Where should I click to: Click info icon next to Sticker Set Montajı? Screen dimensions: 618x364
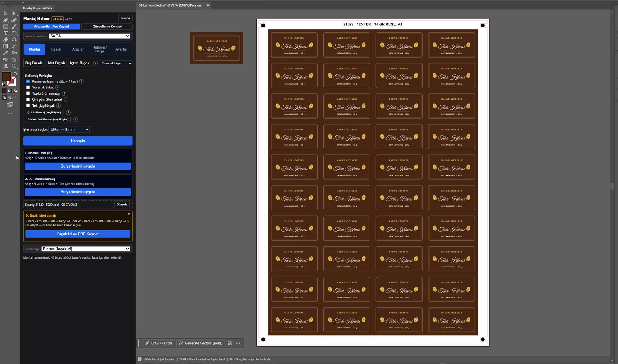[76, 119]
